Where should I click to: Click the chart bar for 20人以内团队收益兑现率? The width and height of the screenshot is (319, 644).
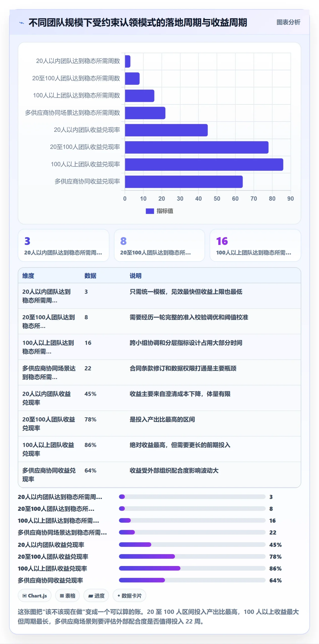point(166,130)
